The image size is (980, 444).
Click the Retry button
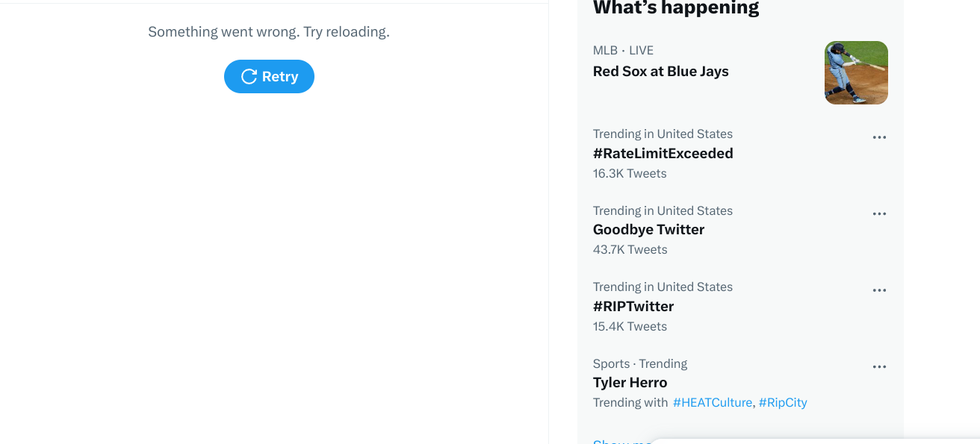point(269,77)
